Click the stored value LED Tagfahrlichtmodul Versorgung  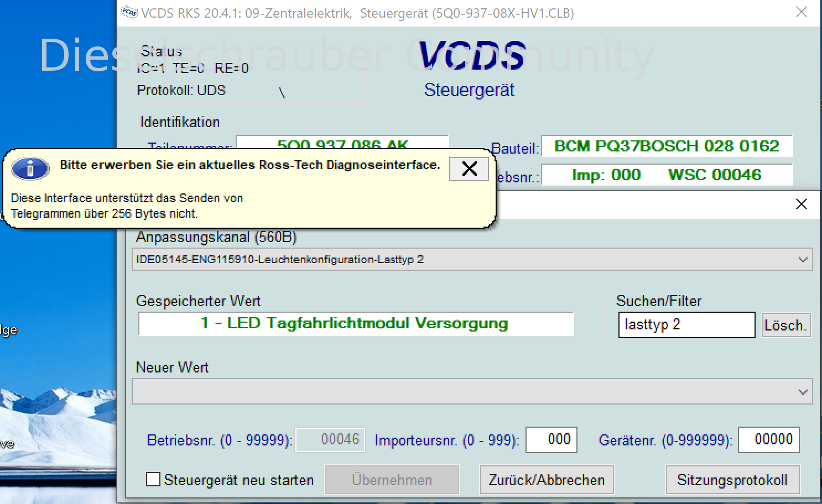click(356, 324)
